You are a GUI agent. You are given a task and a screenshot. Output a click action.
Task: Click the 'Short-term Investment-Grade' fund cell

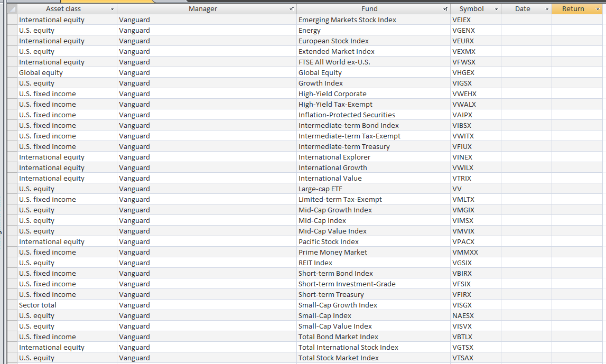374,284
